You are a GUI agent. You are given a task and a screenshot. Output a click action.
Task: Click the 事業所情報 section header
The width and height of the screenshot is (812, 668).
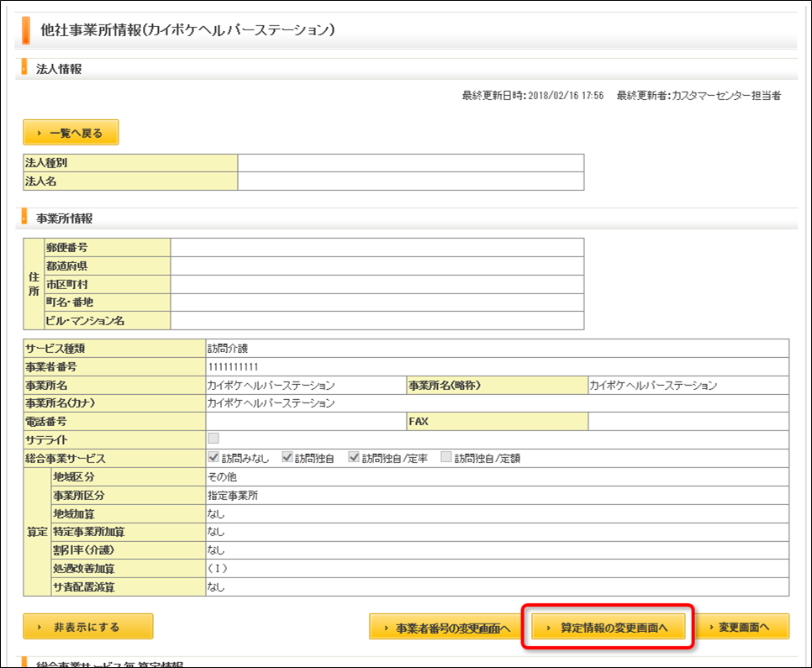pos(64,218)
